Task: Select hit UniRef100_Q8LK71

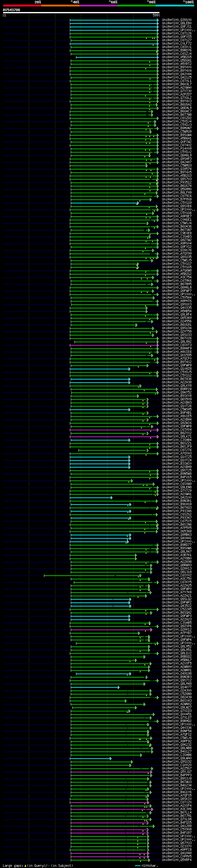Action: click(x=177, y=437)
